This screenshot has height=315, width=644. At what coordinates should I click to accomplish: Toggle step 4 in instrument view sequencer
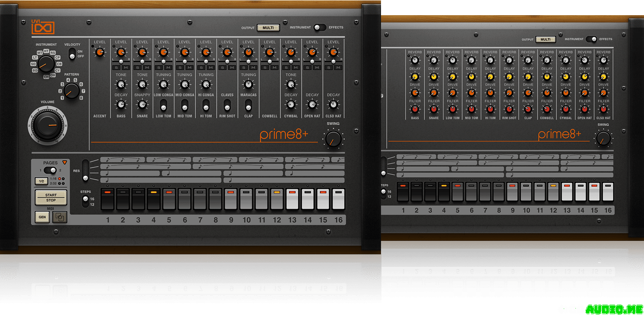click(154, 199)
